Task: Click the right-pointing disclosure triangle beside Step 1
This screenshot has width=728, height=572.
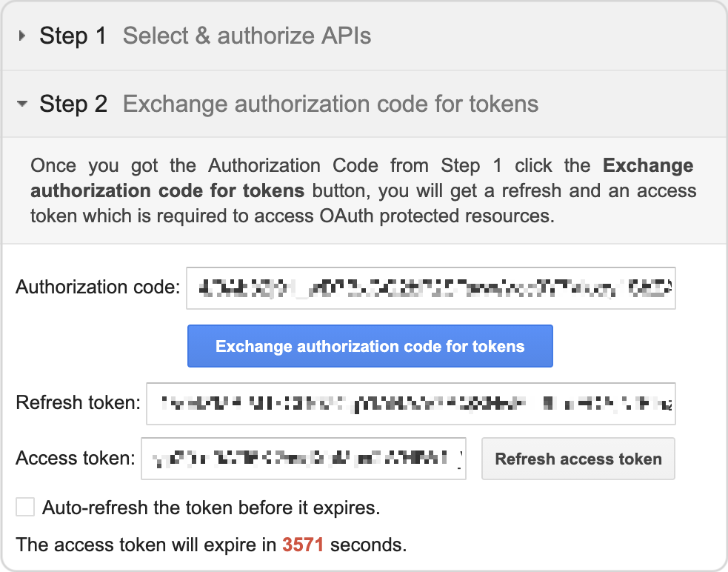Action: coord(21,35)
